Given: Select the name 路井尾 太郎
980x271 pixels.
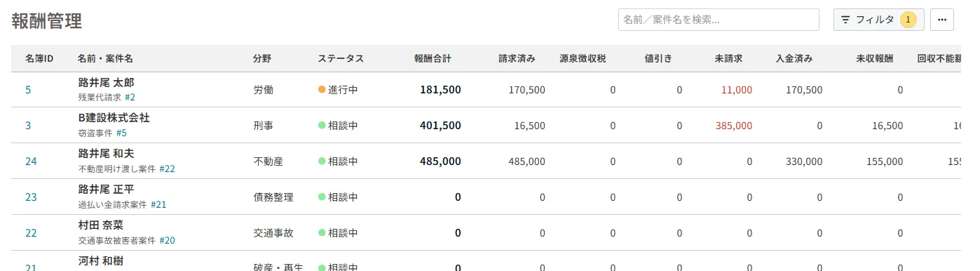Looking at the screenshot, I should 106,83.
